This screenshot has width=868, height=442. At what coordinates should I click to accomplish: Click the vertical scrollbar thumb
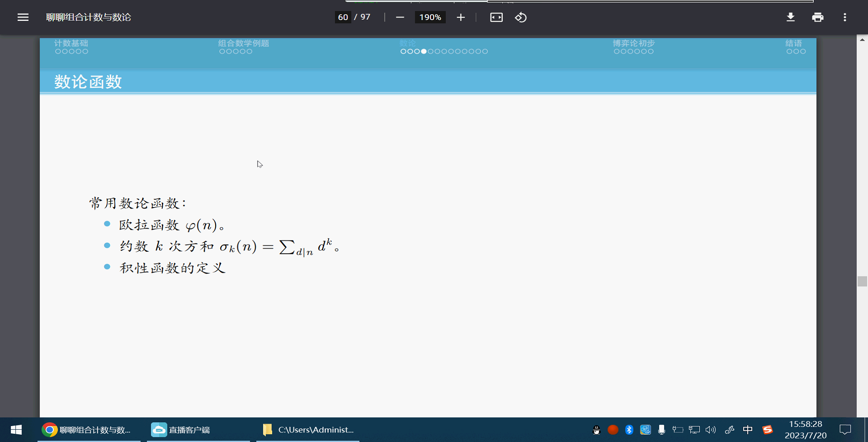click(862, 281)
